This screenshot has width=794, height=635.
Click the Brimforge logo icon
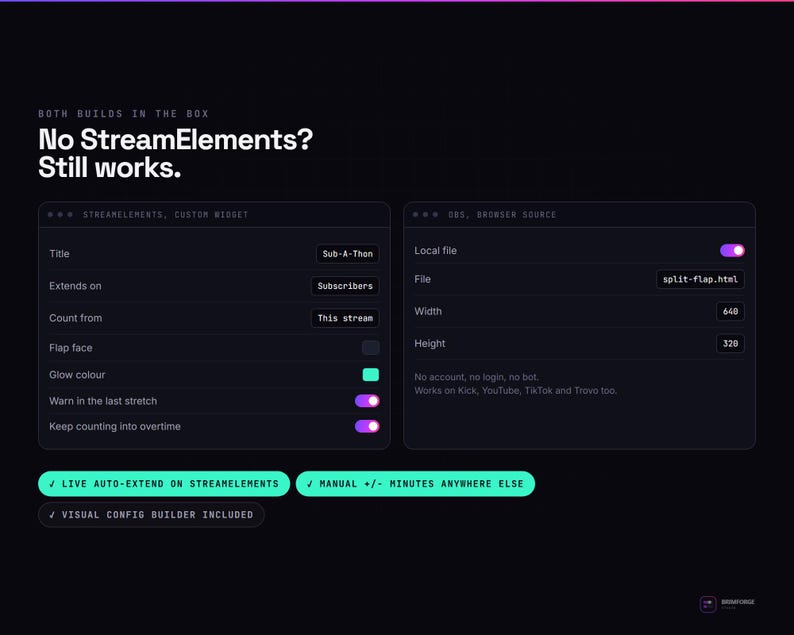coord(707,604)
